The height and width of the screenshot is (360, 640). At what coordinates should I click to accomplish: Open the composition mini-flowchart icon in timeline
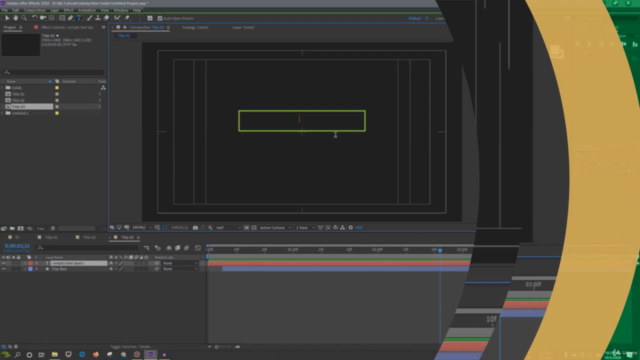(147, 248)
